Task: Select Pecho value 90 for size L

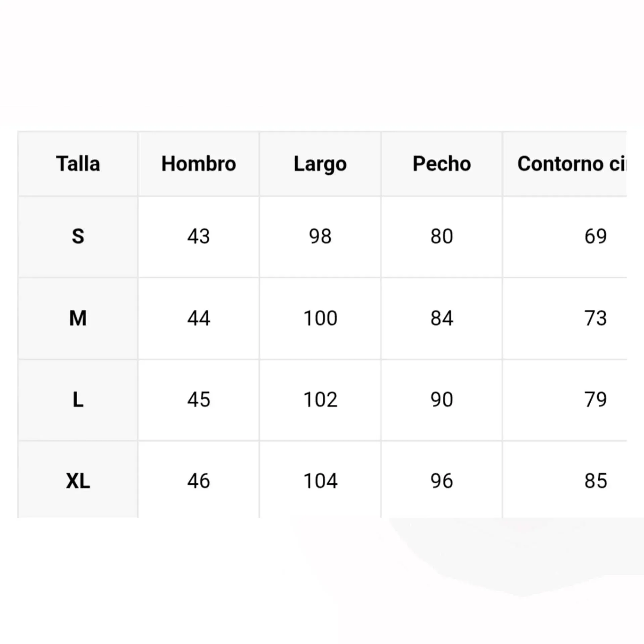Action: click(x=442, y=400)
